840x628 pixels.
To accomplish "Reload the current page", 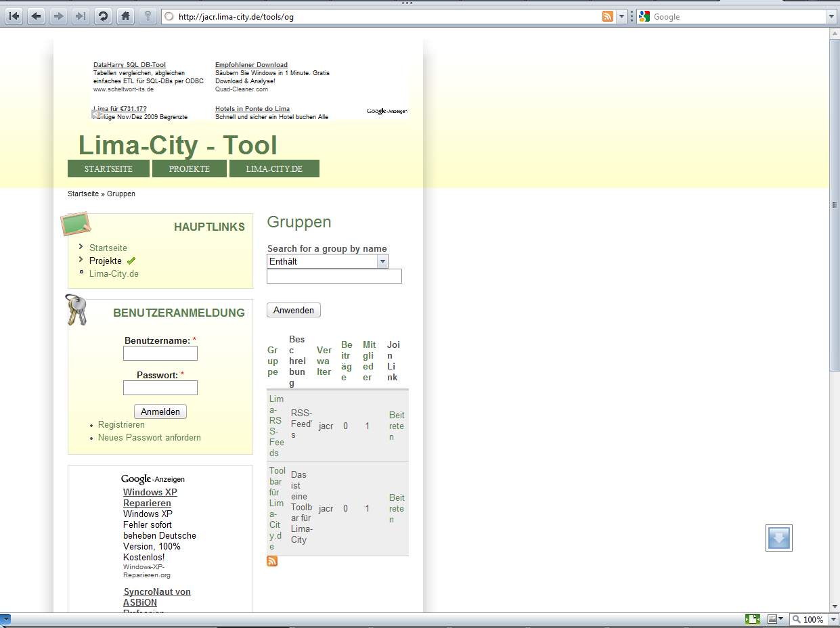I will (x=102, y=16).
